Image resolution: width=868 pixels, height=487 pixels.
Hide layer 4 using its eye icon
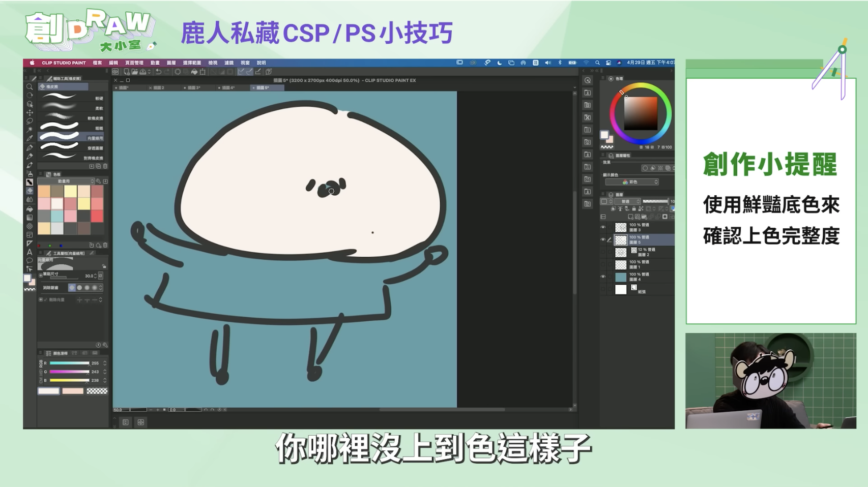[x=603, y=277]
